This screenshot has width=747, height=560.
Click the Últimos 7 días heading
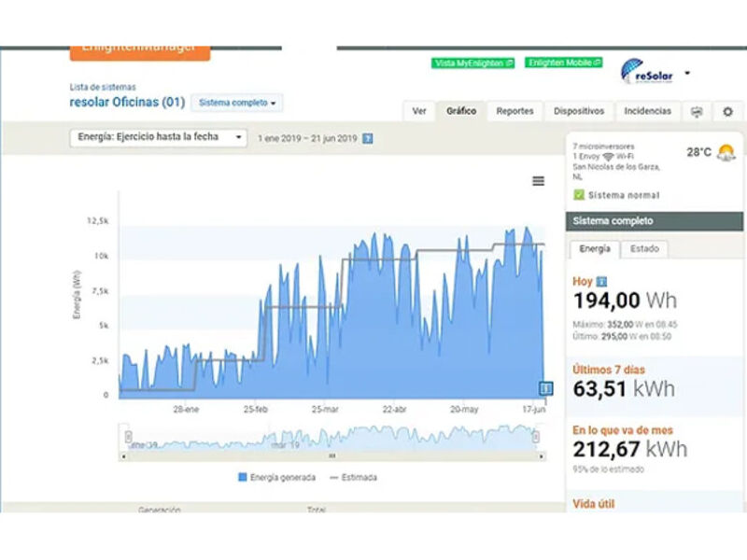609,370
